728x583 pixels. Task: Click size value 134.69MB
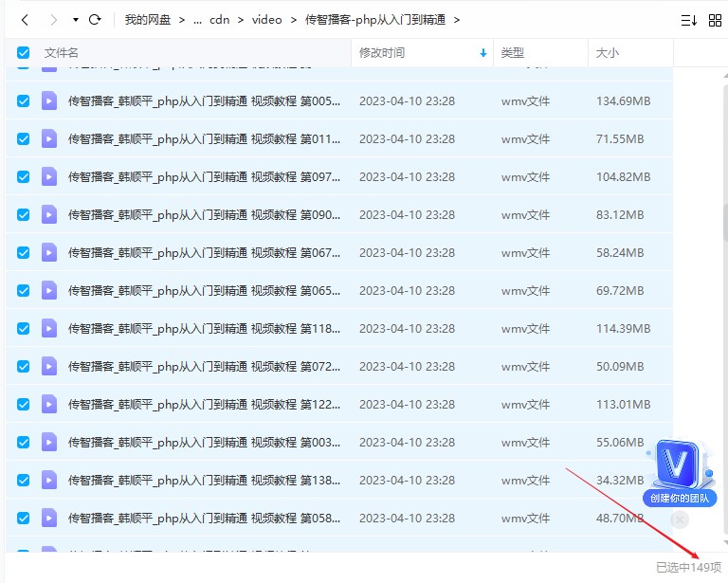click(623, 101)
